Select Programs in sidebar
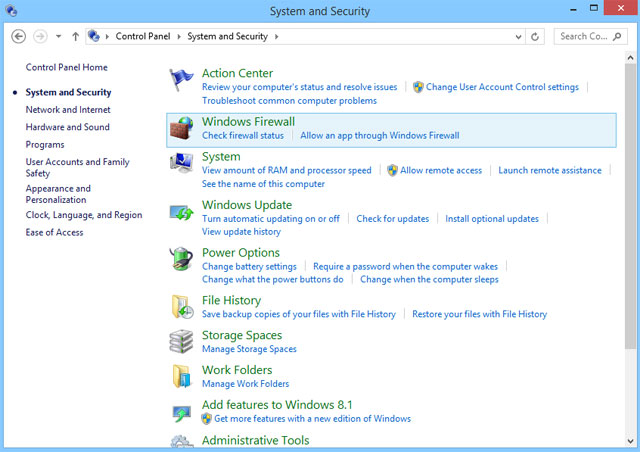 [45, 145]
